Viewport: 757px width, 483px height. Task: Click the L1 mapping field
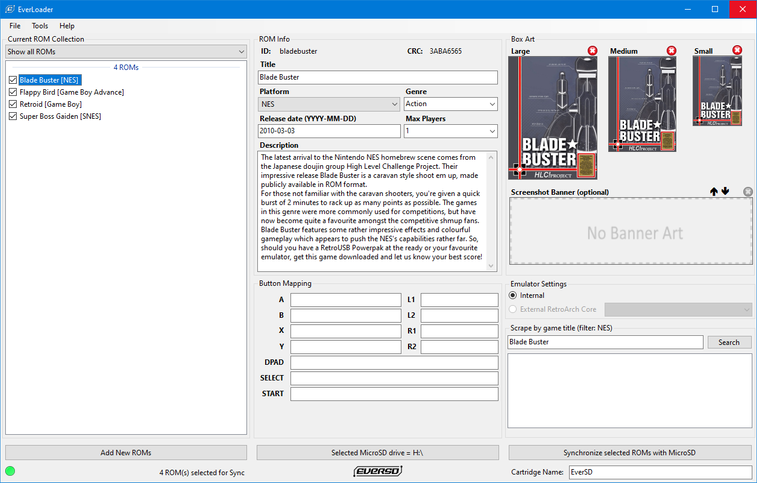460,299
